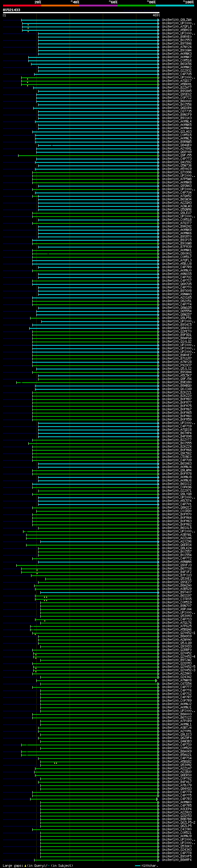Select the UniRef100_B2KZZ1 label
The image size is (197, 868).
(x=177, y=393)
